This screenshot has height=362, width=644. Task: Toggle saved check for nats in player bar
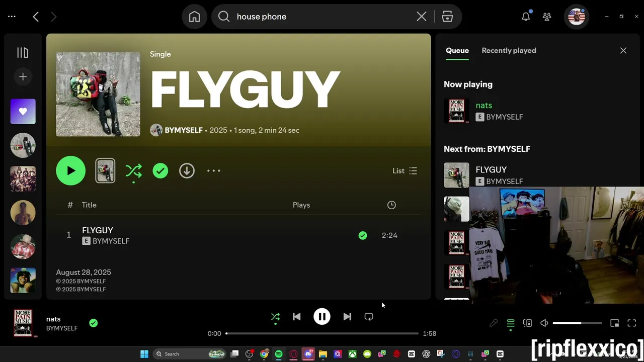tap(94, 323)
